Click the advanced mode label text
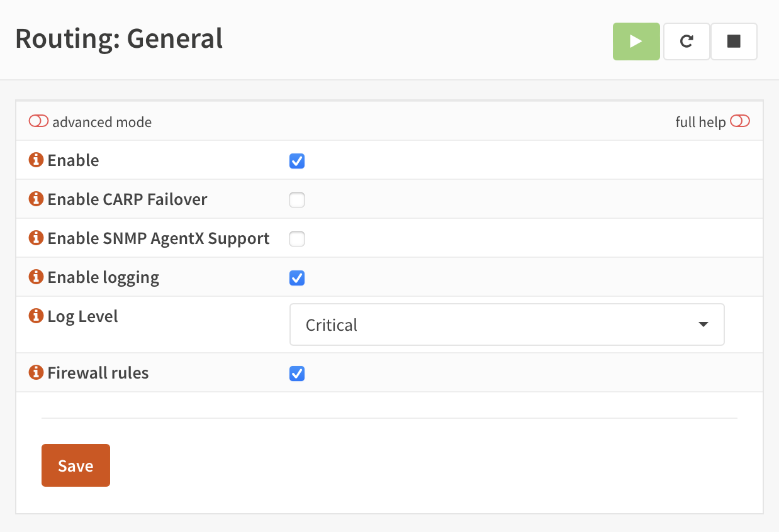This screenshot has width=779, height=532. pyautogui.click(x=102, y=122)
